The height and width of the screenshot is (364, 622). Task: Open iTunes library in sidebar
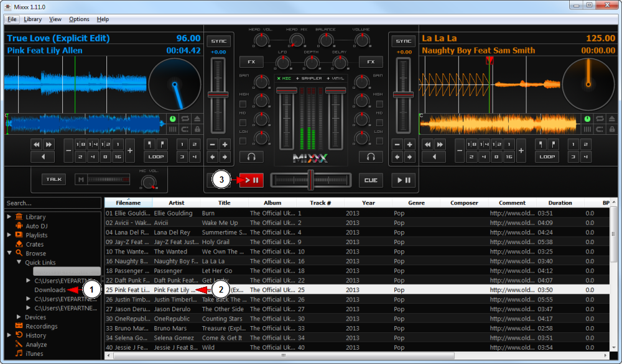(x=34, y=353)
